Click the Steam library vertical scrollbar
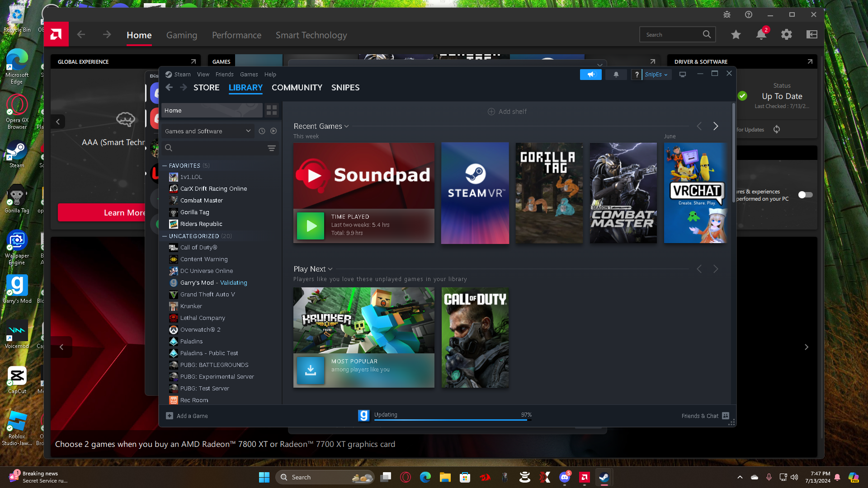The height and width of the screenshot is (488, 868). coord(733,154)
